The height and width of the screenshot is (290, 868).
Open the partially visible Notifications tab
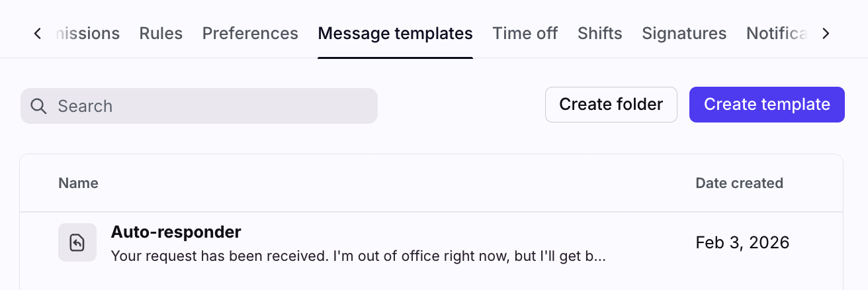[777, 33]
